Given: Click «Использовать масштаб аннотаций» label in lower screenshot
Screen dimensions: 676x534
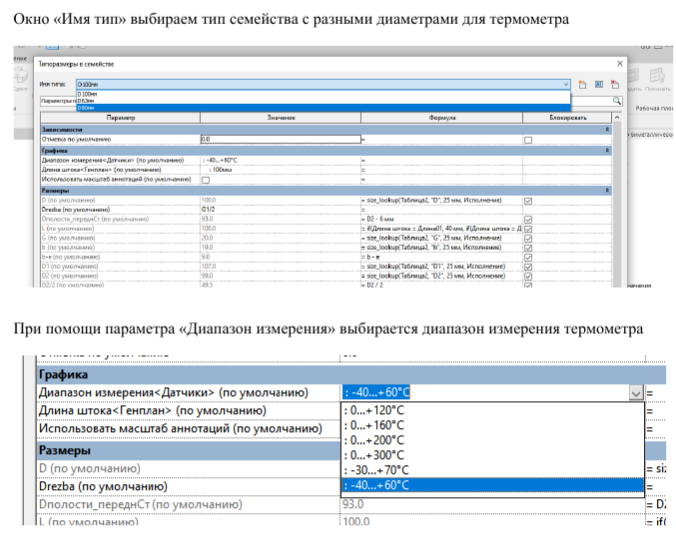Looking at the screenshot, I should 181,429.
